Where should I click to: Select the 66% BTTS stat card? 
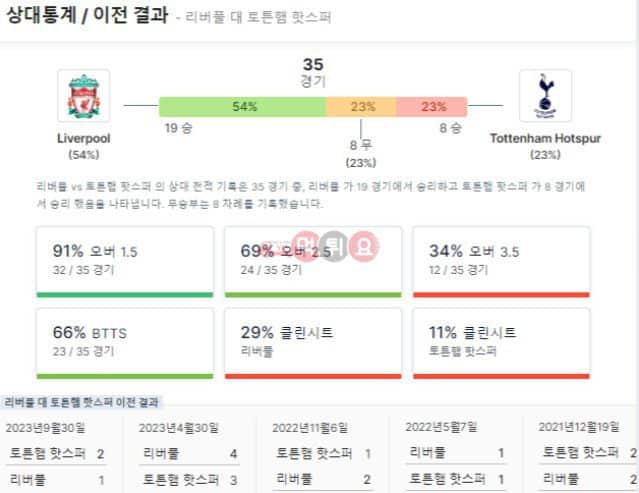125,343
